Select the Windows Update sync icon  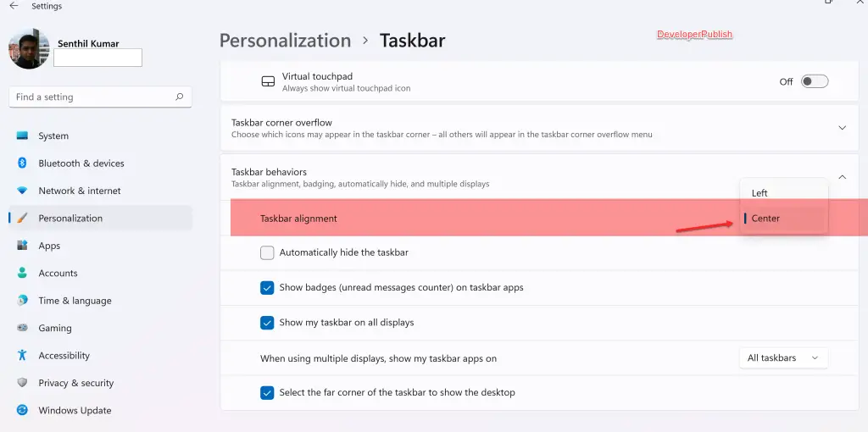[22, 410]
